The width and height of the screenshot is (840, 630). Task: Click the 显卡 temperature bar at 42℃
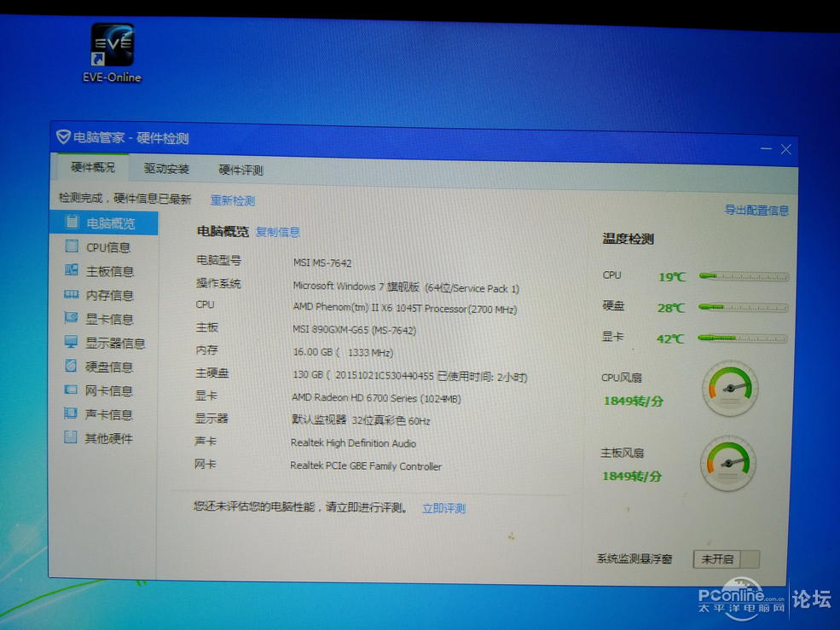(x=743, y=338)
